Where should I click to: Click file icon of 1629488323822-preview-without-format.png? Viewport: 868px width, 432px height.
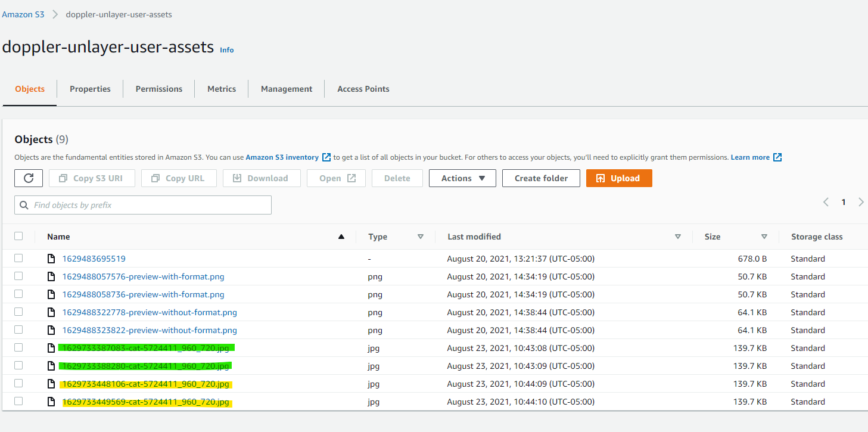[x=51, y=330]
